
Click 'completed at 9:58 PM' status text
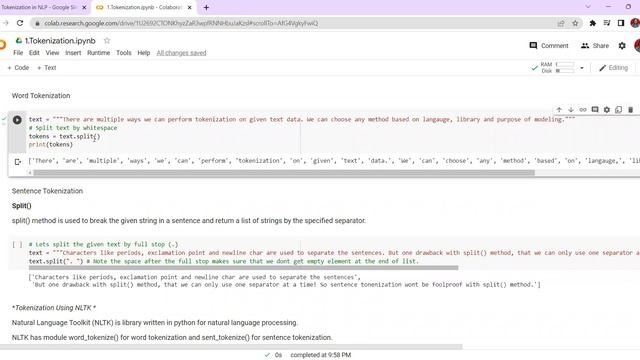coord(321,355)
